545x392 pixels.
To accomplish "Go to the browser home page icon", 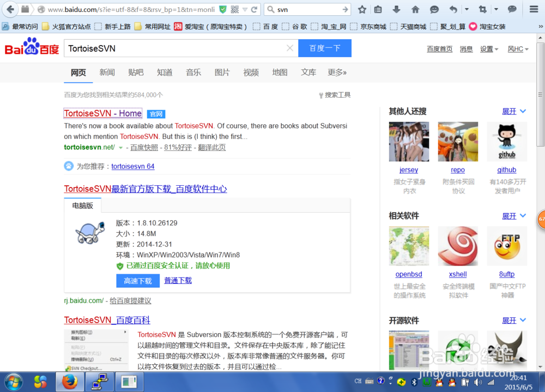I will coord(415,9).
